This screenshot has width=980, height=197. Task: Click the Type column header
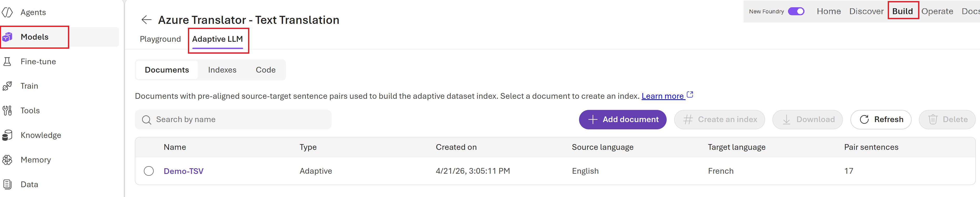[x=308, y=147]
